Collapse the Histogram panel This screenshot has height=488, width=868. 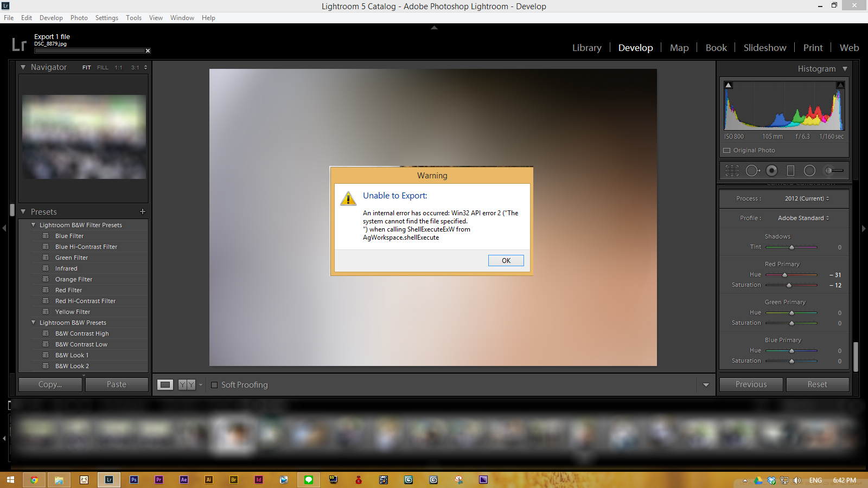point(845,69)
